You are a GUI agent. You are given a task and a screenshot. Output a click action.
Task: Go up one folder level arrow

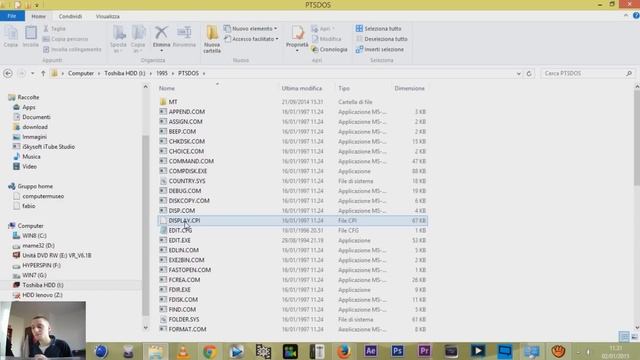coord(43,73)
